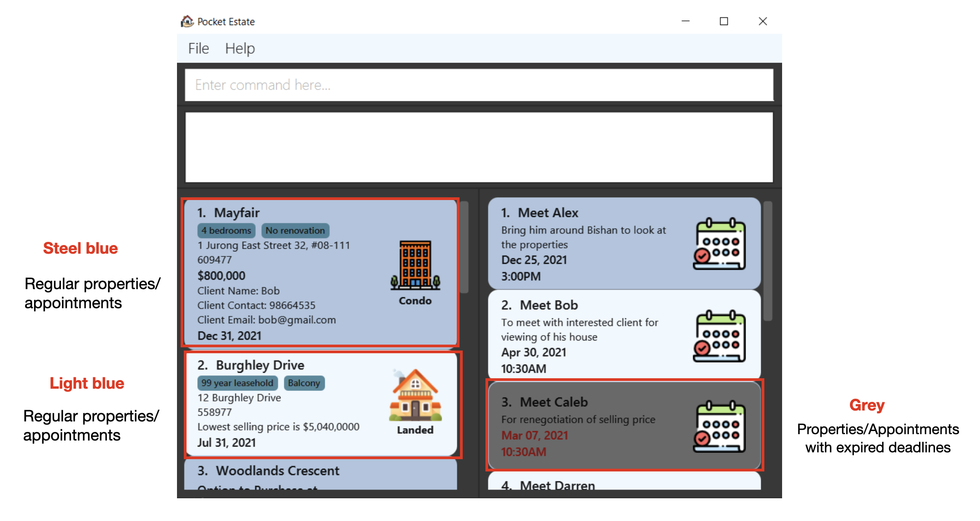Open the File menu
Image resolution: width=980 pixels, height=521 pixels.
pos(198,48)
